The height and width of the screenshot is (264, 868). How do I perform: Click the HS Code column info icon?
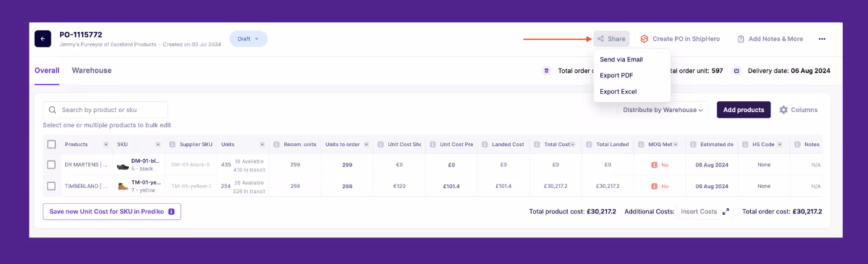pos(746,145)
